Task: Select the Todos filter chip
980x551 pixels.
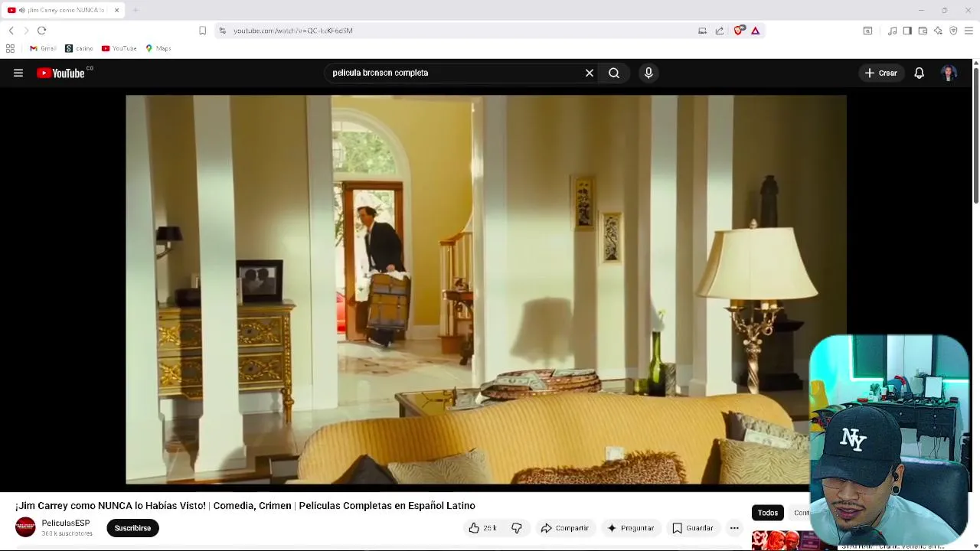Action: pyautogui.click(x=768, y=513)
